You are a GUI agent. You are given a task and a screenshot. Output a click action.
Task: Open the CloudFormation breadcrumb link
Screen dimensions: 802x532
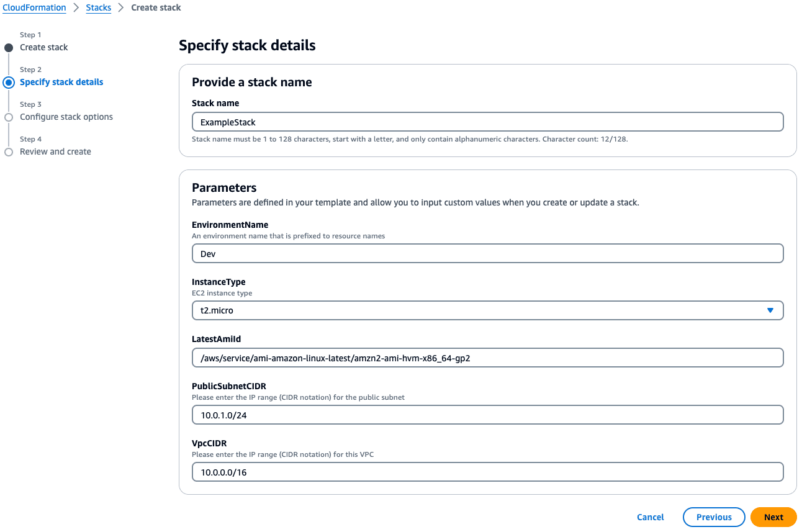(x=34, y=7)
